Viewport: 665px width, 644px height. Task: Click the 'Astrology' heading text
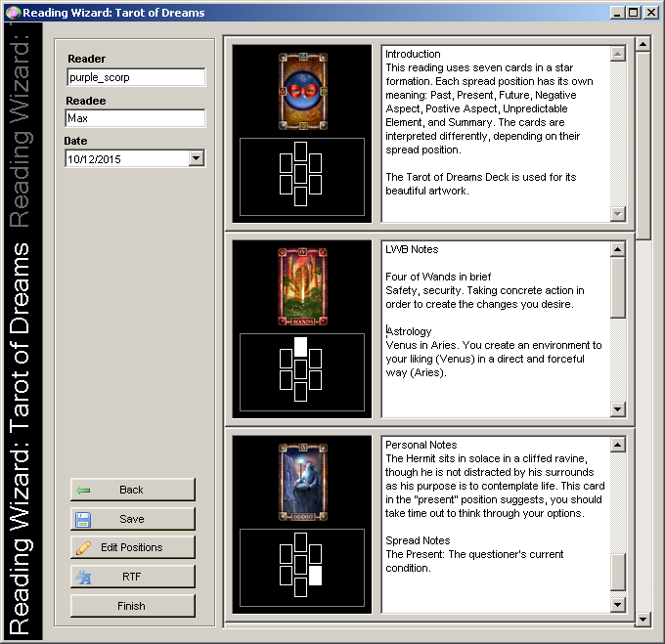click(x=409, y=331)
